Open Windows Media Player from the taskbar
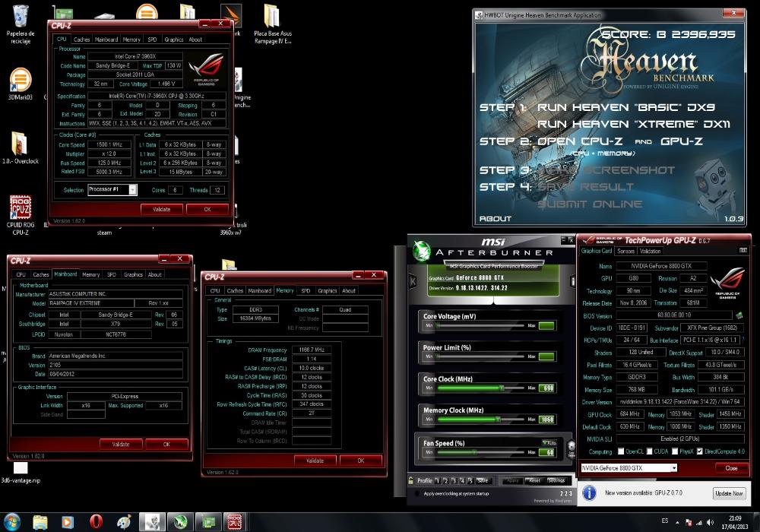The height and width of the screenshot is (532, 760). click(68, 522)
